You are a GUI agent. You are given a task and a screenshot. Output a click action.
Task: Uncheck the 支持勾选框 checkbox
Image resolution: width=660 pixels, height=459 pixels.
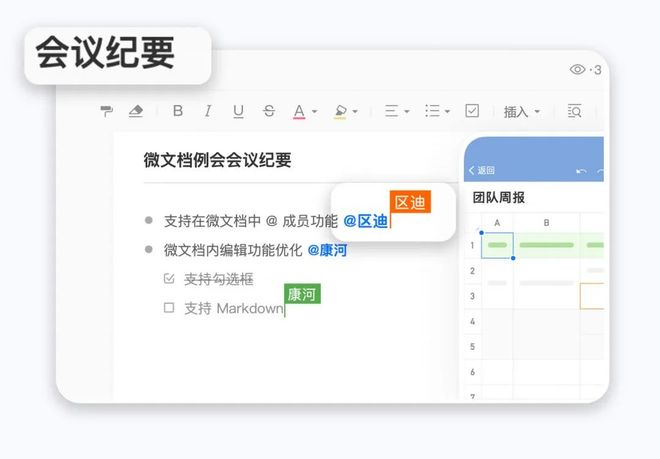point(169,279)
